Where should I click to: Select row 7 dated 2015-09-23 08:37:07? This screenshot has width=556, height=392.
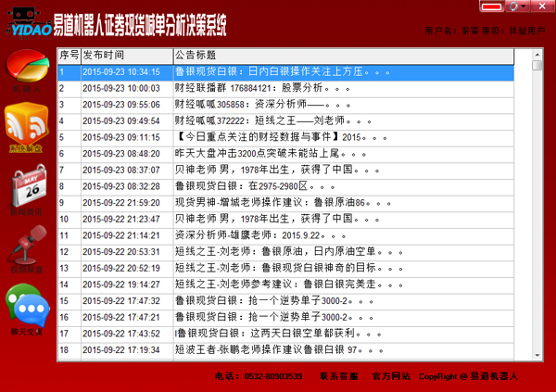pyautogui.click(x=285, y=171)
